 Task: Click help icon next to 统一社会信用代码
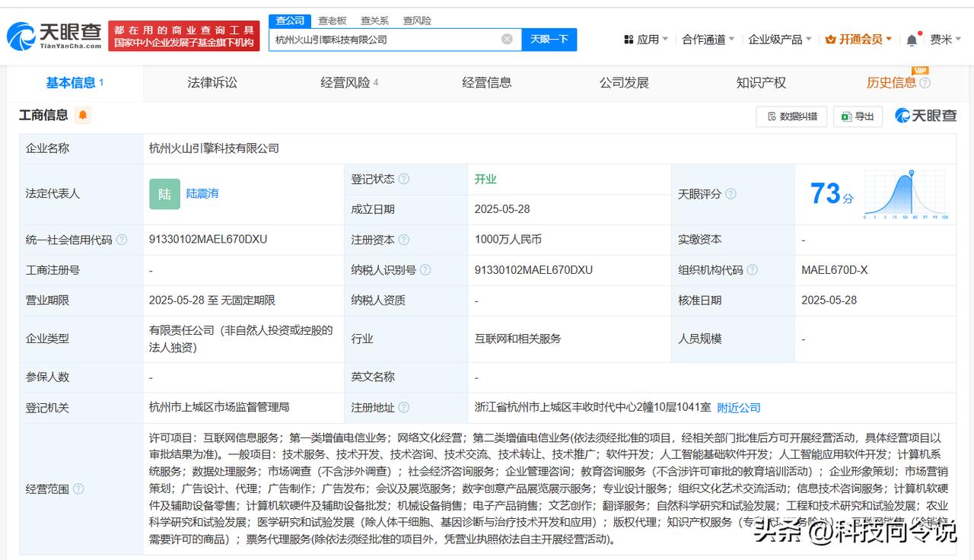point(122,240)
